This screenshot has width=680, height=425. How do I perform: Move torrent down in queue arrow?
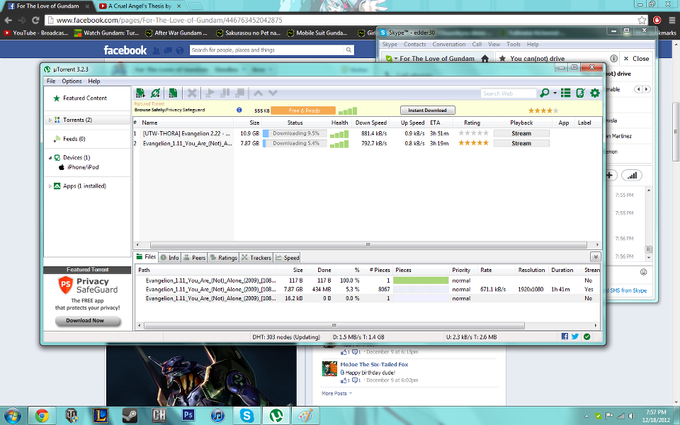(x=273, y=93)
